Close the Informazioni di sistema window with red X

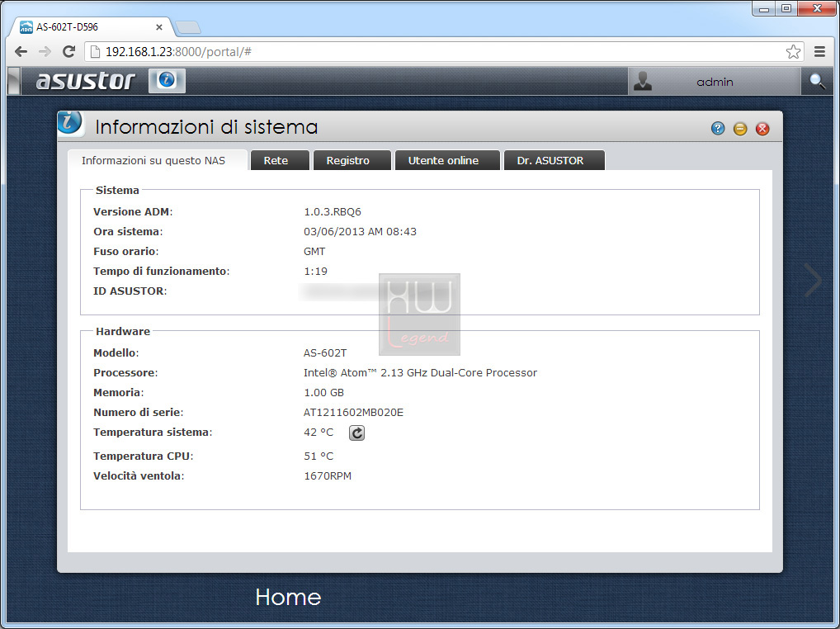762,129
